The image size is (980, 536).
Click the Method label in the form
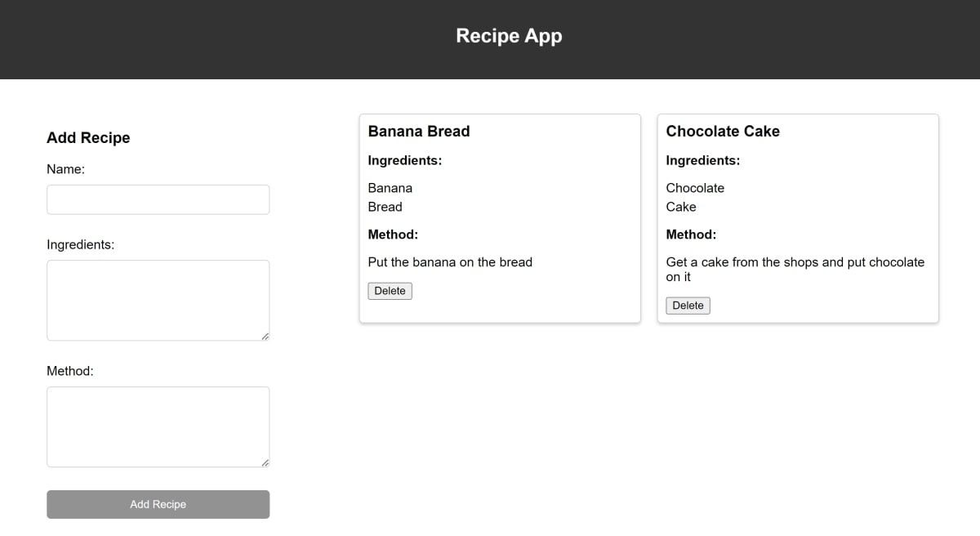[70, 371]
